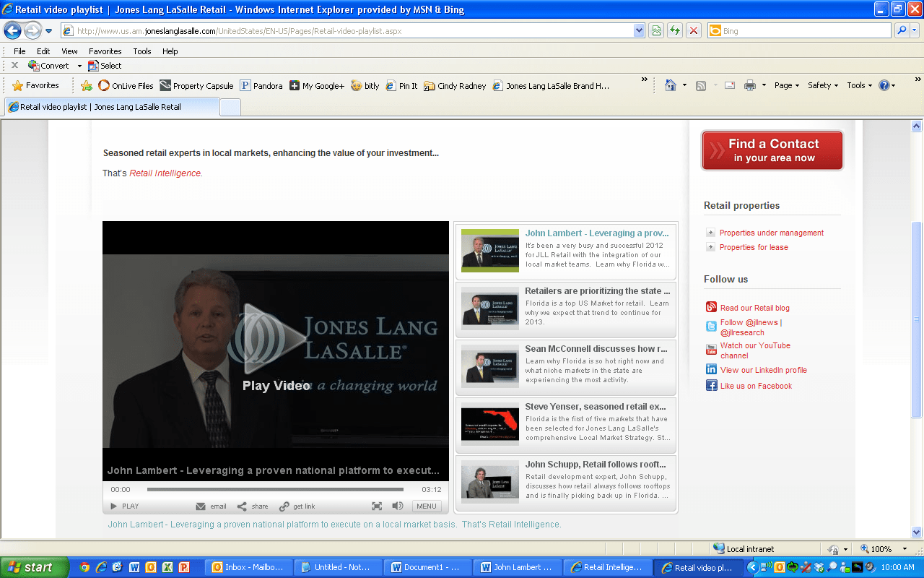The height and width of the screenshot is (578, 924).
Task: Click the MENU button on video player
Action: click(427, 506)
